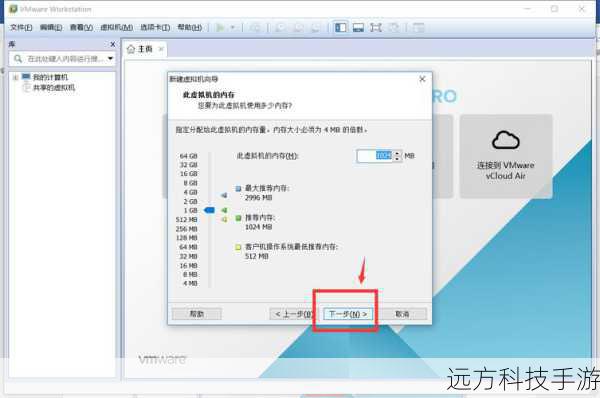Click the green recommended memory marker
Viewport: 600px width, 398px height.
click(x=224, y=210)
